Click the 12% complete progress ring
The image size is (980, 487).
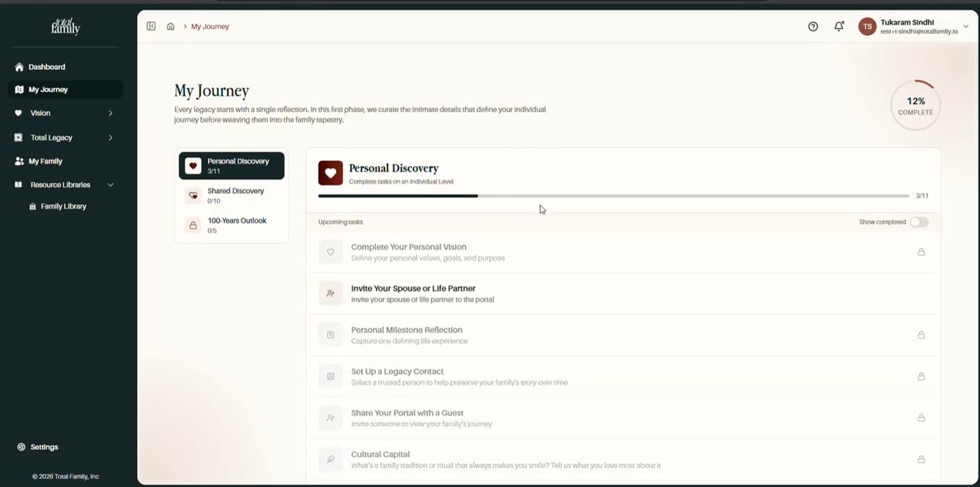916,105
